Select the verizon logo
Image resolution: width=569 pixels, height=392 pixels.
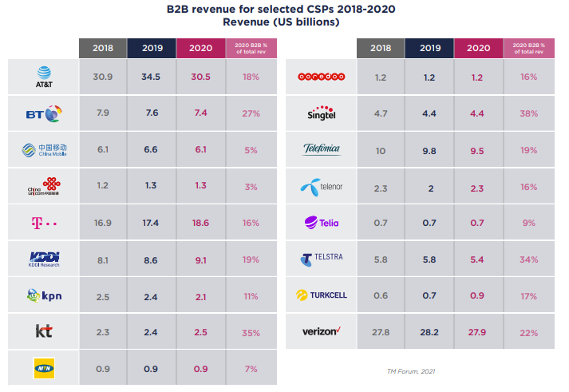pyautogui.click(x=321, y=331)
